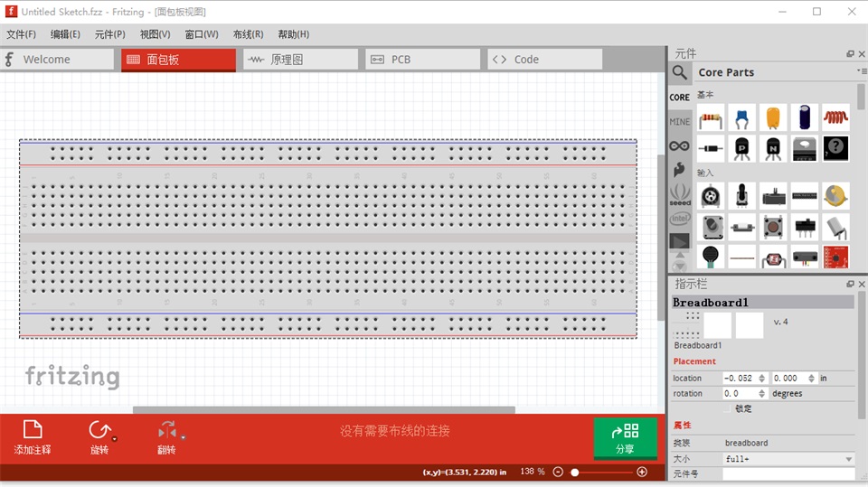Open the 布线(R) routing menu
Viewport: 868px width, 487px height.
click(x=248, y=34)
